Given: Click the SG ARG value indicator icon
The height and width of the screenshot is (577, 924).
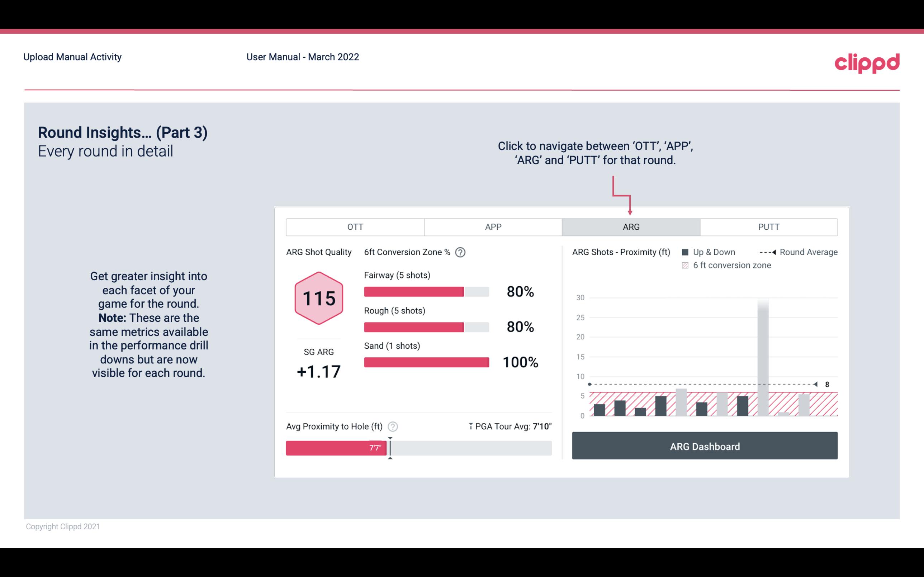Looking at the screenshot, I should pyautogui.click(x=318, y=371).
